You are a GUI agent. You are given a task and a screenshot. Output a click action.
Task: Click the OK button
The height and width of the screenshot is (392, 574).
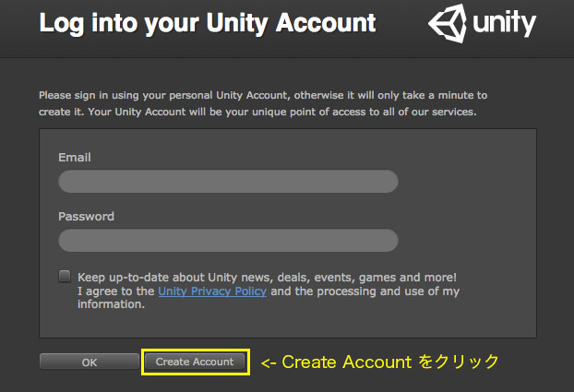pos(89,362)
